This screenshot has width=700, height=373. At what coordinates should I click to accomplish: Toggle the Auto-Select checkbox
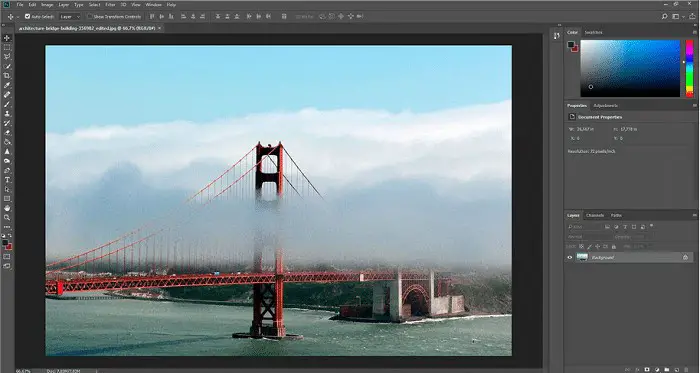tap(27, 17)
